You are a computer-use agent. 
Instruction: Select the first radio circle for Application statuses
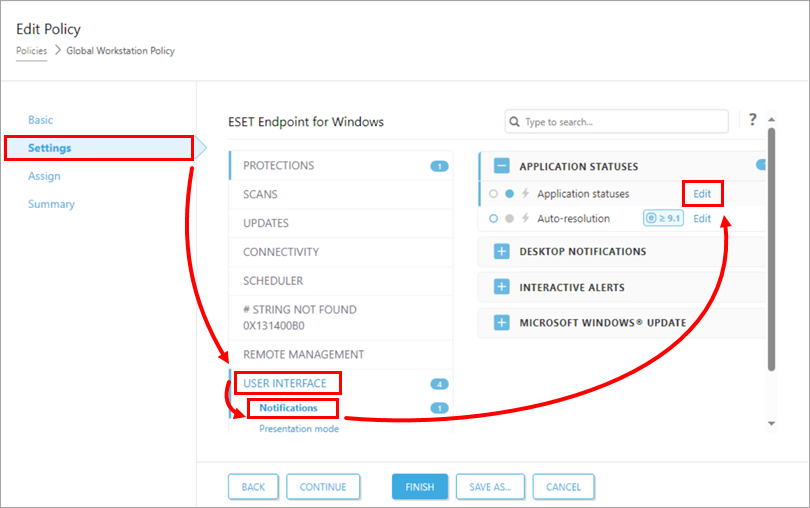pos(494,194)
